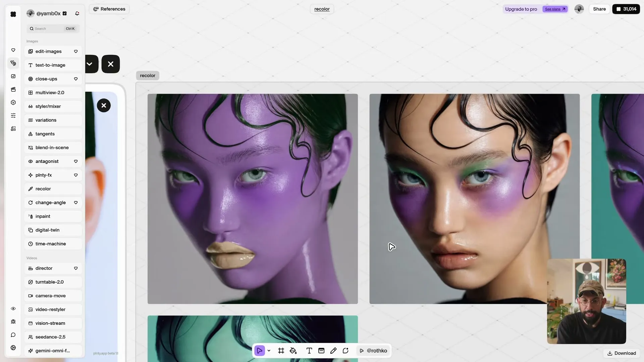Select the recolor tool in sidebar
The height and width of the screenshot is (362, 644).
pos(53,189)
